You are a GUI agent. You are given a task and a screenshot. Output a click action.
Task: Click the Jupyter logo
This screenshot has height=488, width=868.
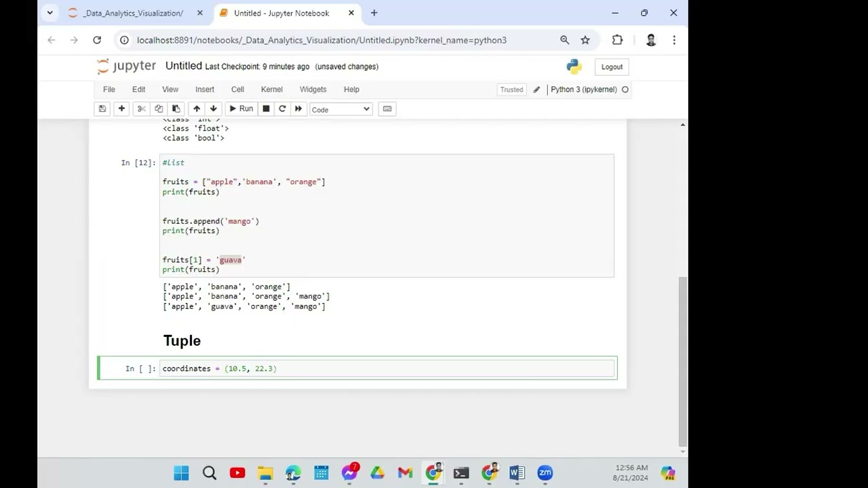127,66
